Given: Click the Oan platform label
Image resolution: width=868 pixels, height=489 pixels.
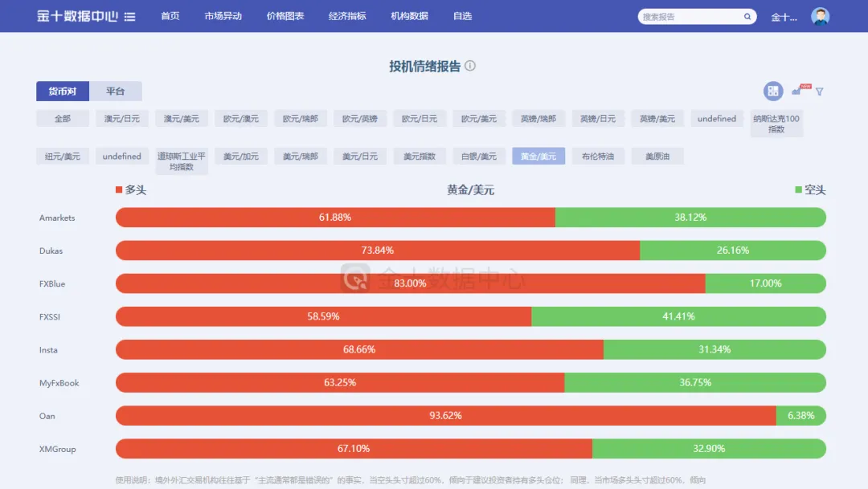Looking at the screenshot, I should coord(47,416).
